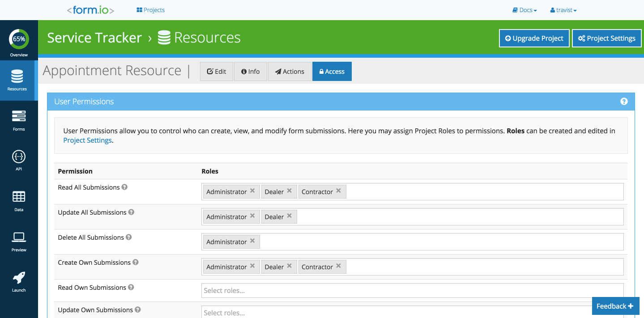Viewport: 644px width, 318px height.
Task: Remove Contractor from Read All Submissions
Action: 338,191
